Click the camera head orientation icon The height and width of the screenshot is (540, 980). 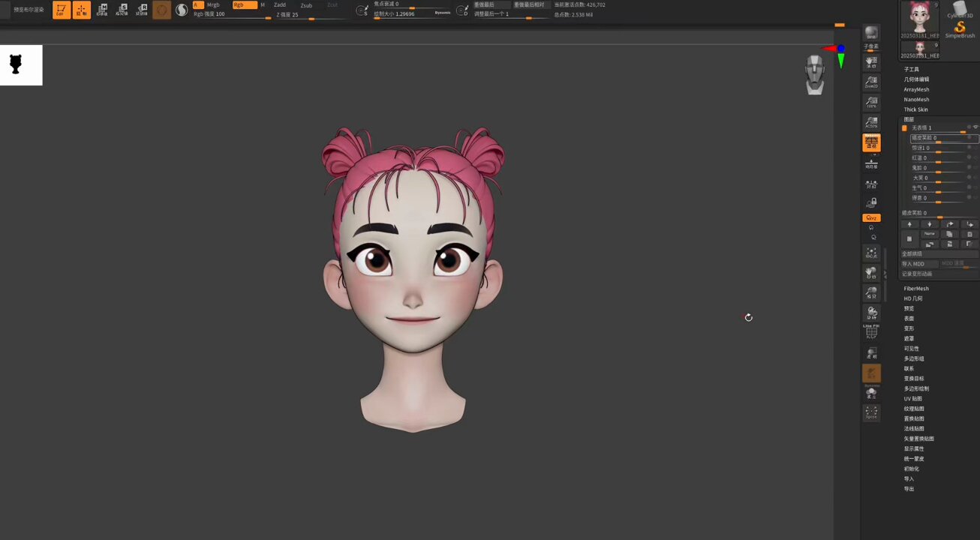815,75
